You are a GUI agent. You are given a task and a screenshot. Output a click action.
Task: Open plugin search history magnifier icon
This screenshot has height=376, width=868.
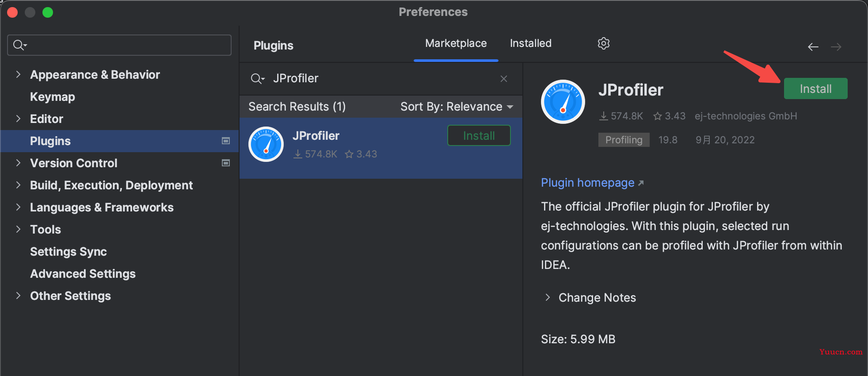pos(257,79)
